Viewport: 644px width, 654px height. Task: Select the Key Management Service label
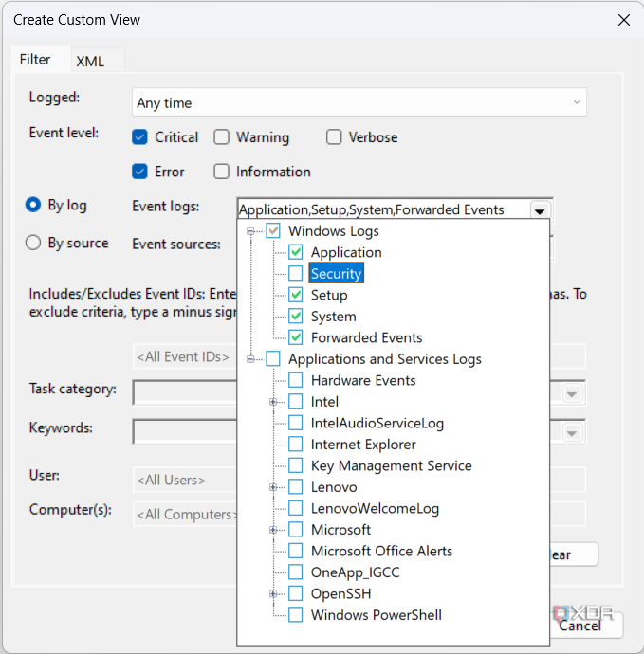391,465
